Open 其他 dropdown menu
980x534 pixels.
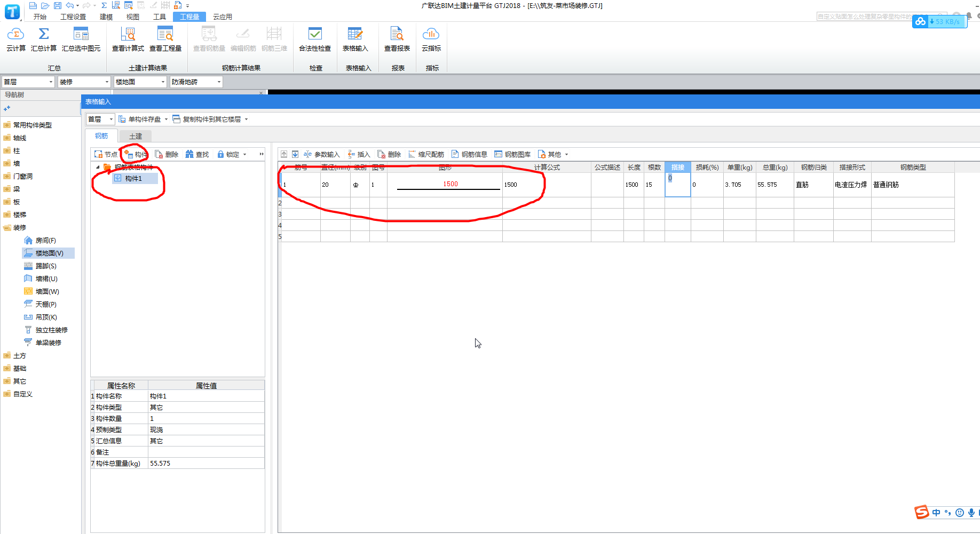(x=553, y=154)
